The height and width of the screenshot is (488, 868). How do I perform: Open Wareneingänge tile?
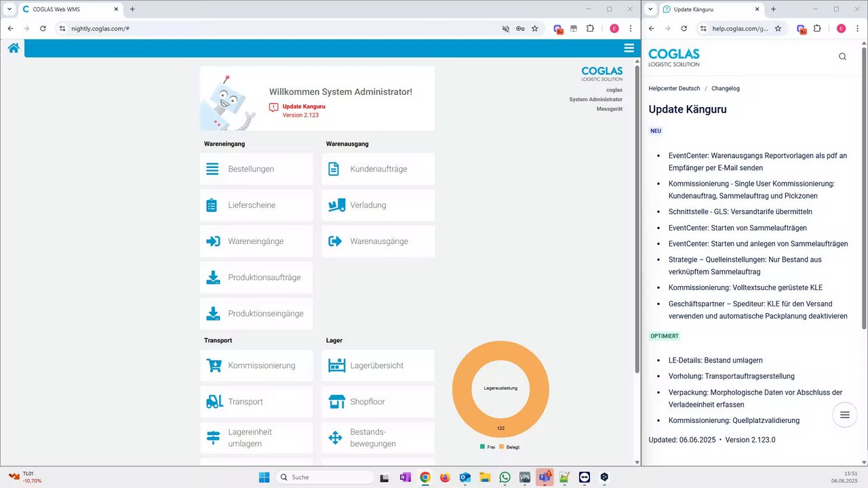(x=256, y=241)
